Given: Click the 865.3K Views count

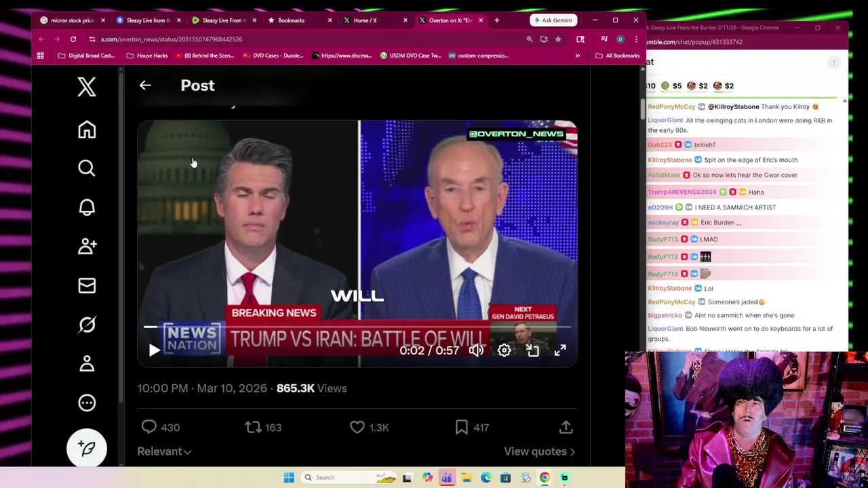Looking at the screenshot, I should click(311, 388).
